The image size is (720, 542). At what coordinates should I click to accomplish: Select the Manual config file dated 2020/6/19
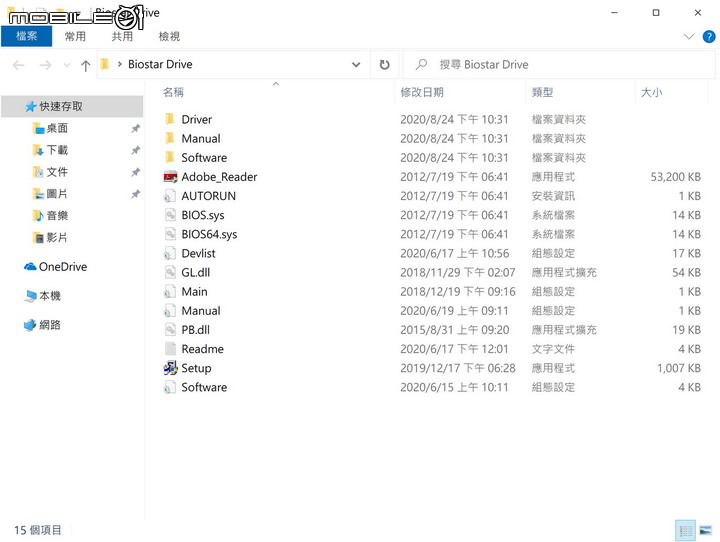pyautogui.click(x=201, y=311)
